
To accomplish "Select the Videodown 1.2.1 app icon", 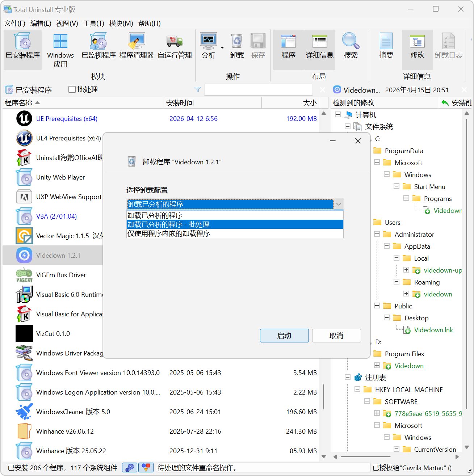I will (x=24, y=255).
